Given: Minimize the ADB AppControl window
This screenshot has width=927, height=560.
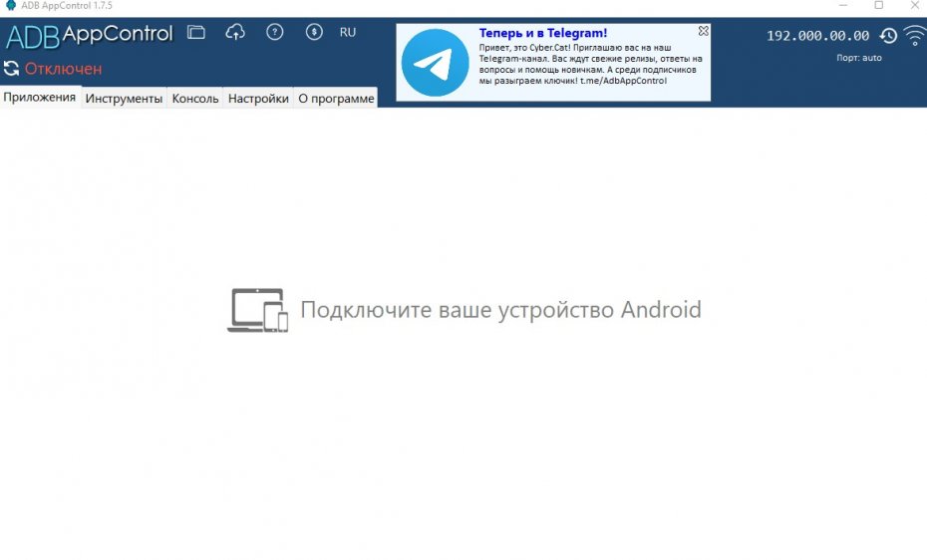Looking at the screenshot, I should coord(843,5).
